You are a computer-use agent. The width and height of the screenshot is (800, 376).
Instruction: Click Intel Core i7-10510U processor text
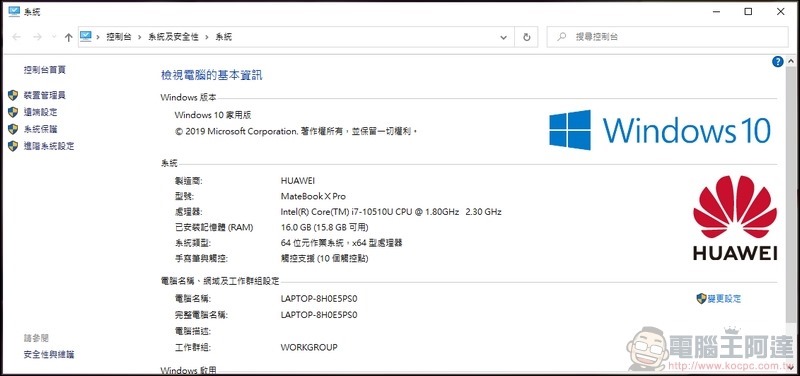click(x=391, y=211)
